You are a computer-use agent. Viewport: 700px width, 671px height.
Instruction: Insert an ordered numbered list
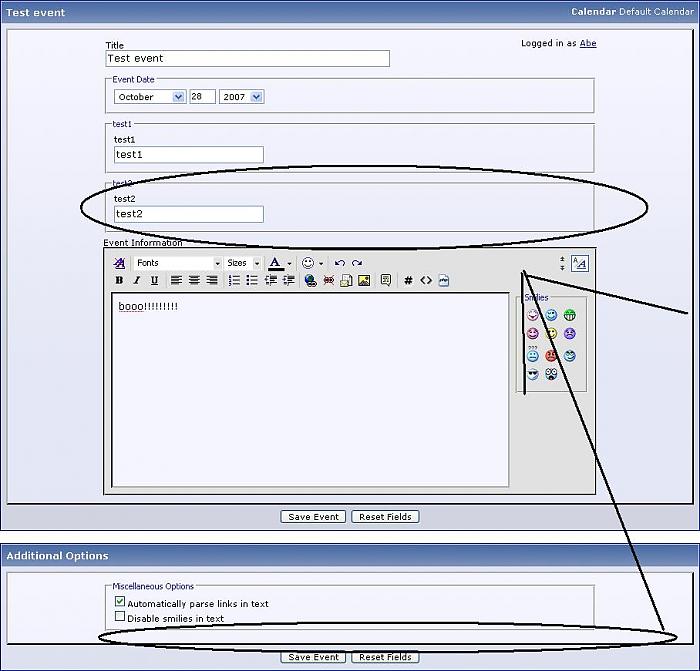[x=234, y=281]
